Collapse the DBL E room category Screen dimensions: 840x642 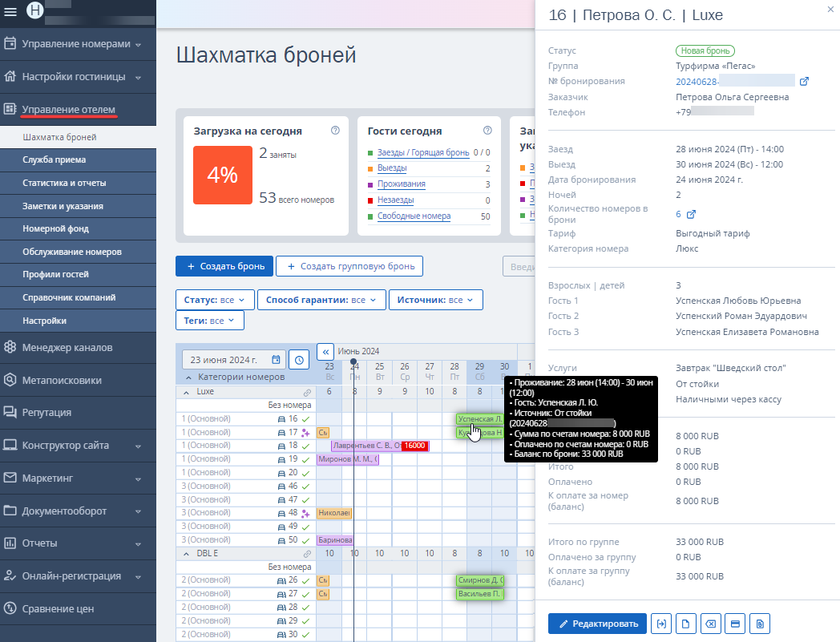click(187, 554)
